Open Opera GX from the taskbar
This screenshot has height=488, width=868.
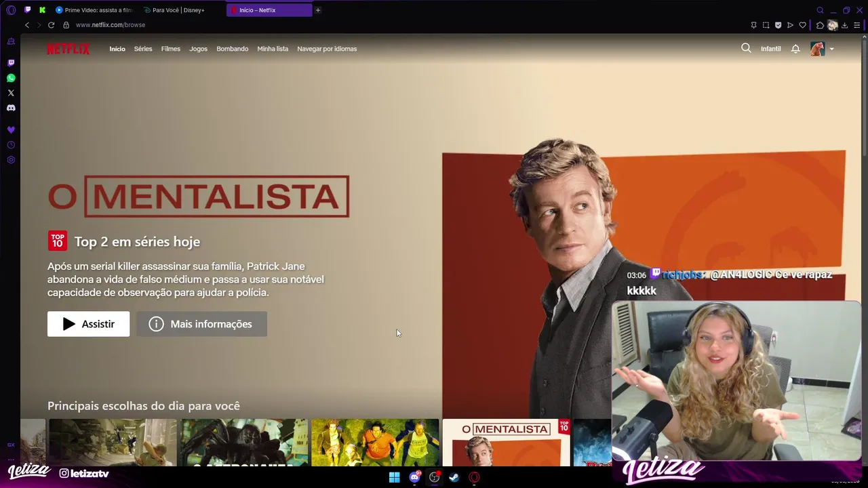tap(475, 477)
